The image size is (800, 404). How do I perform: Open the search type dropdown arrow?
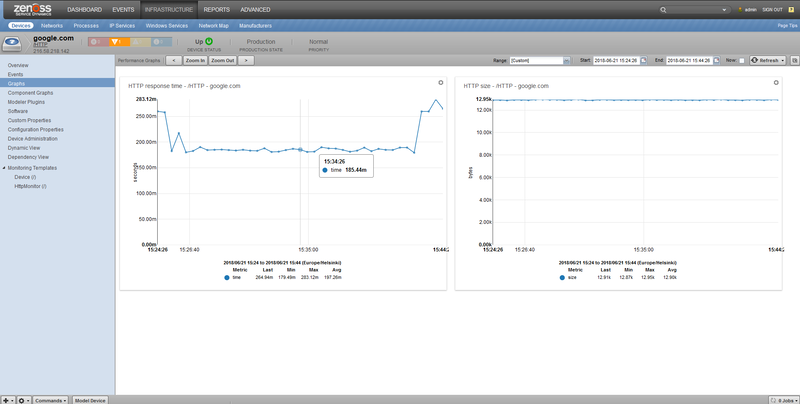point(724,10)
